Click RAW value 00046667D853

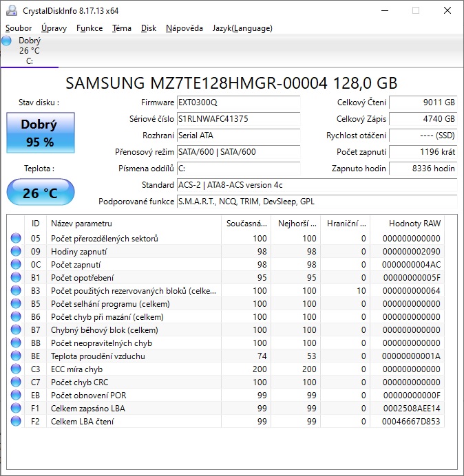pyautogui.click(x=411, y=422)
